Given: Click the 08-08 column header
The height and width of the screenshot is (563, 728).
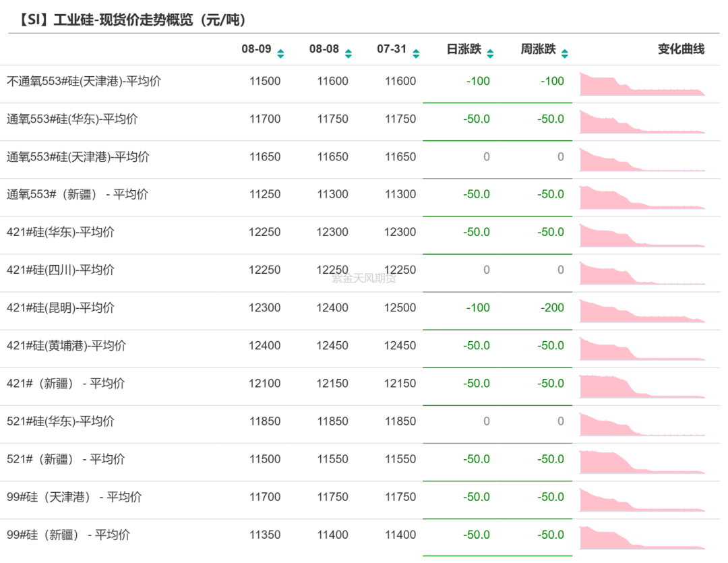Looking at the screenshot, I should tap(324, 49).
